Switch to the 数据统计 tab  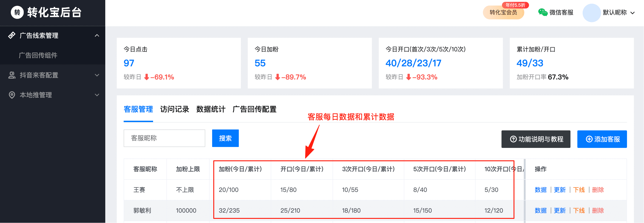coord(211,109)
